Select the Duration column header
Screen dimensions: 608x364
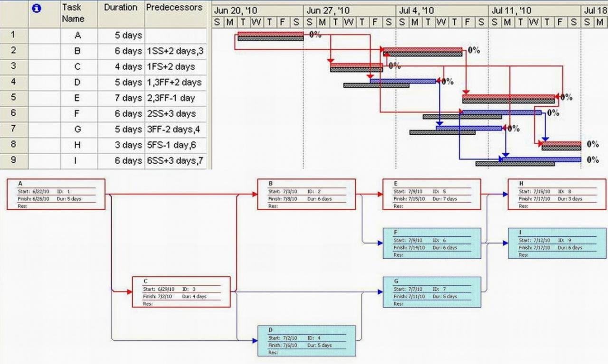(121, 13)
